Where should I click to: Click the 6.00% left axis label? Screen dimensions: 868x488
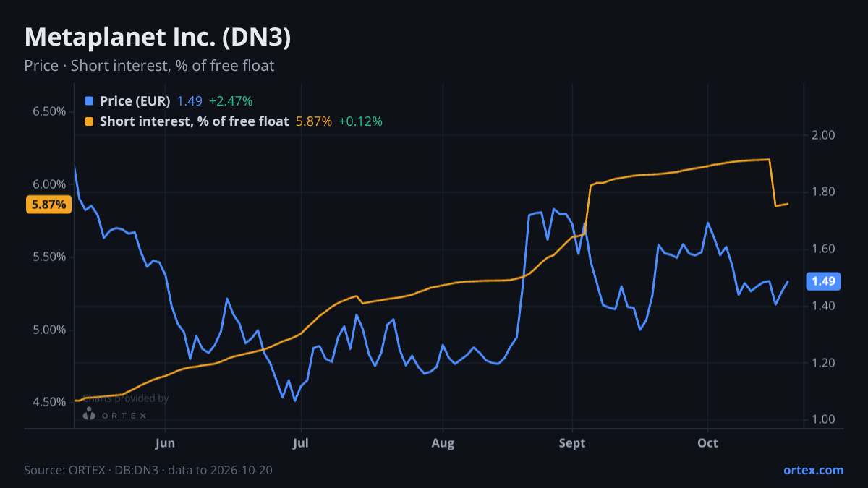[x=49, y=184]
